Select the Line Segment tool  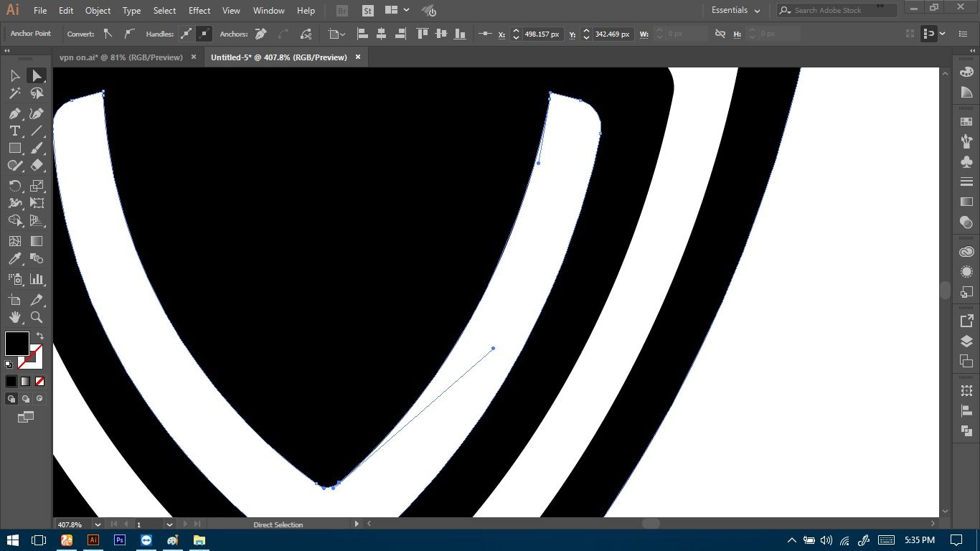[x=37, y=131]
